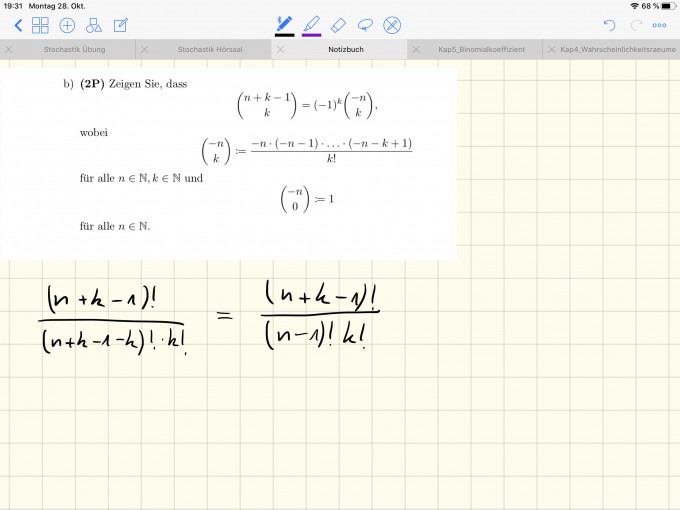Image resolution: width=680 pixels, height=510 pixels.
Task: Pick the black pen color bar
Action: (284, 35)
